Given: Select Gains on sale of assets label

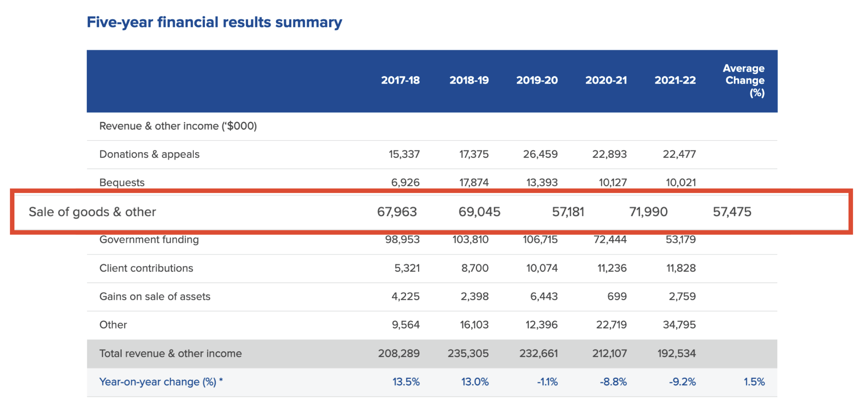Looking at the screenshot, I should click(155, 297).
